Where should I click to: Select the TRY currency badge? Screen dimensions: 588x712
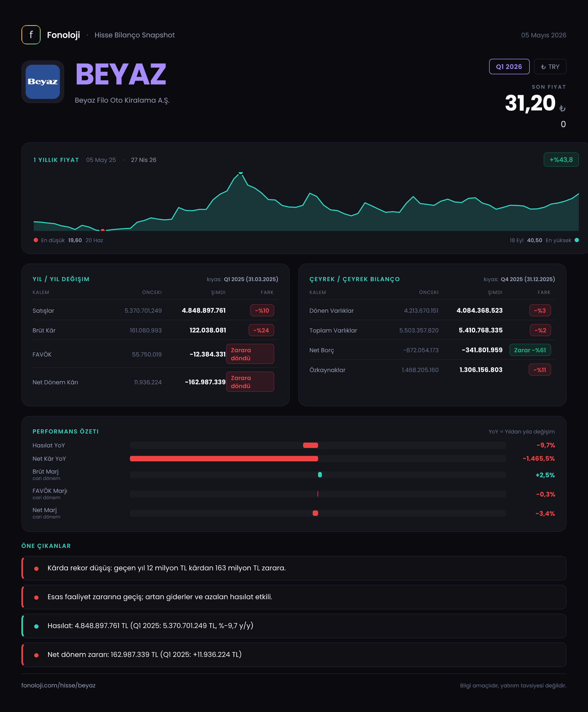[550, 66]
